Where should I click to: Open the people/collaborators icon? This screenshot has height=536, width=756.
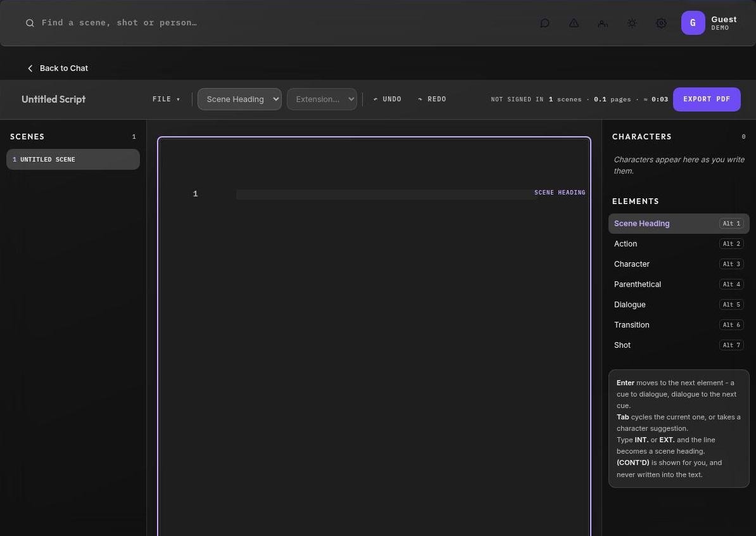[x=603, y=23]
